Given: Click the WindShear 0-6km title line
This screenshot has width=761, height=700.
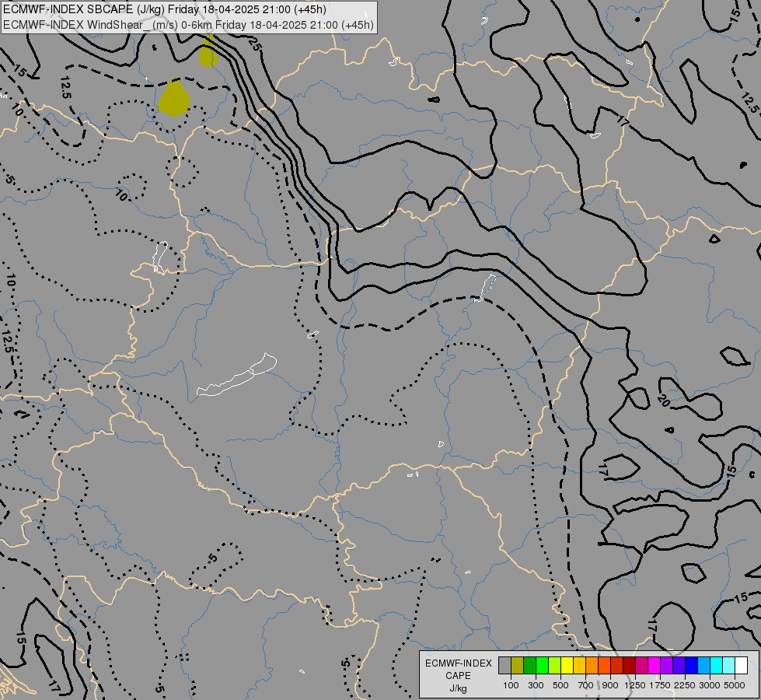Looking at the screenshot, I should coord(188,25).
